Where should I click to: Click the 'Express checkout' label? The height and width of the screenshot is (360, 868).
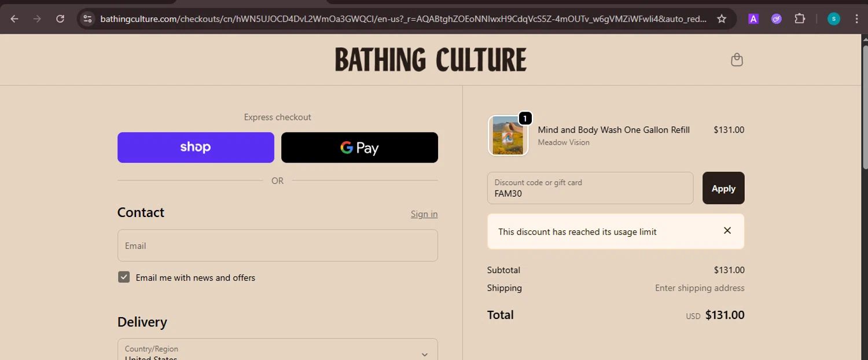[x=278, y=117]
